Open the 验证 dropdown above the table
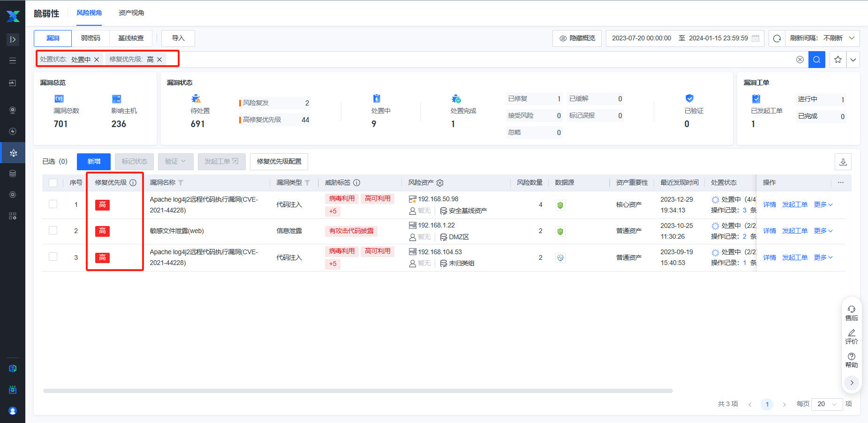 pos(175,161)
